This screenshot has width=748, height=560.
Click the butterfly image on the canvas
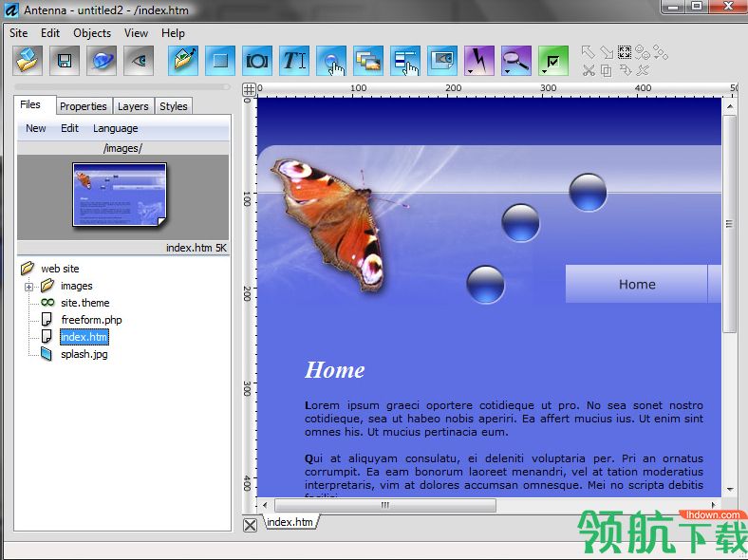point(333,223)
